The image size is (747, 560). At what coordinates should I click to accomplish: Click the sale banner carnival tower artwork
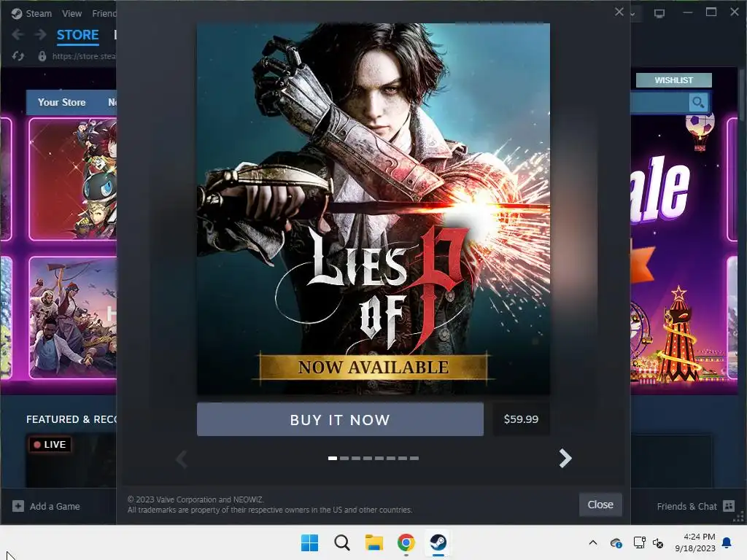tap(678, 334)
